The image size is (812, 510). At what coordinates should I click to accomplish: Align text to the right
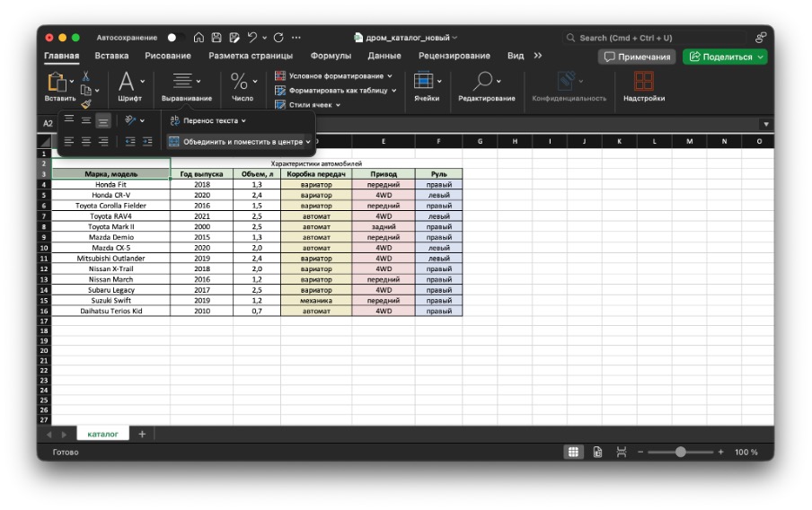pyautogui.click(x=103, y=141)
